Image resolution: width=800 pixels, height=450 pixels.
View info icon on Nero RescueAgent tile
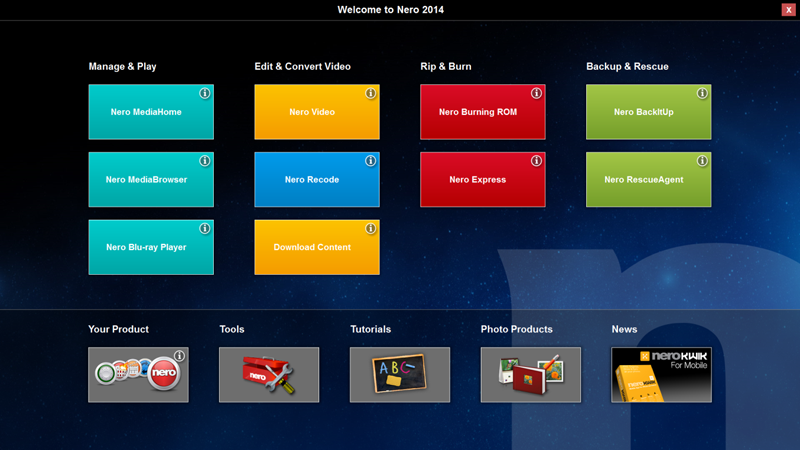702,161
